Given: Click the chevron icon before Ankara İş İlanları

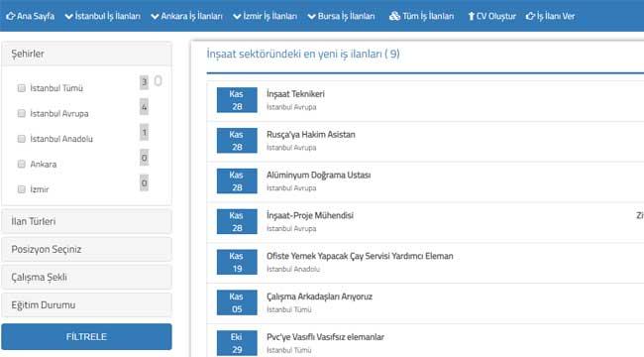Looking at the screenshot, I should pos(155,17).
